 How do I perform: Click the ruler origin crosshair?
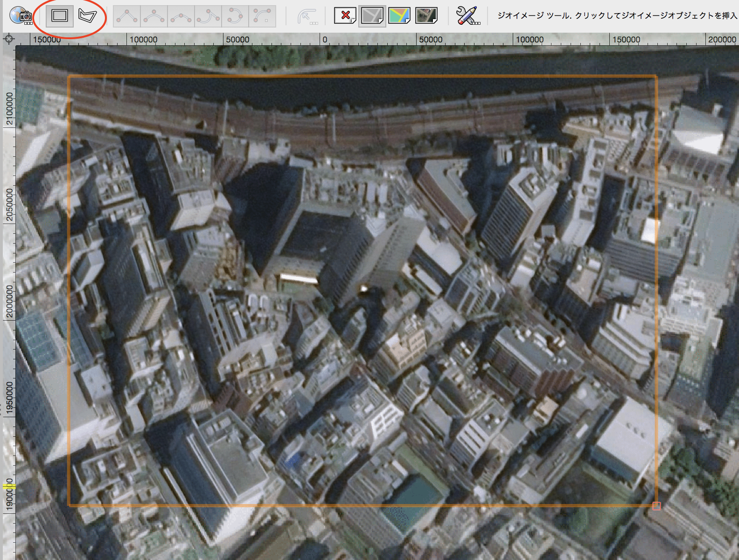tap(9, 39)
